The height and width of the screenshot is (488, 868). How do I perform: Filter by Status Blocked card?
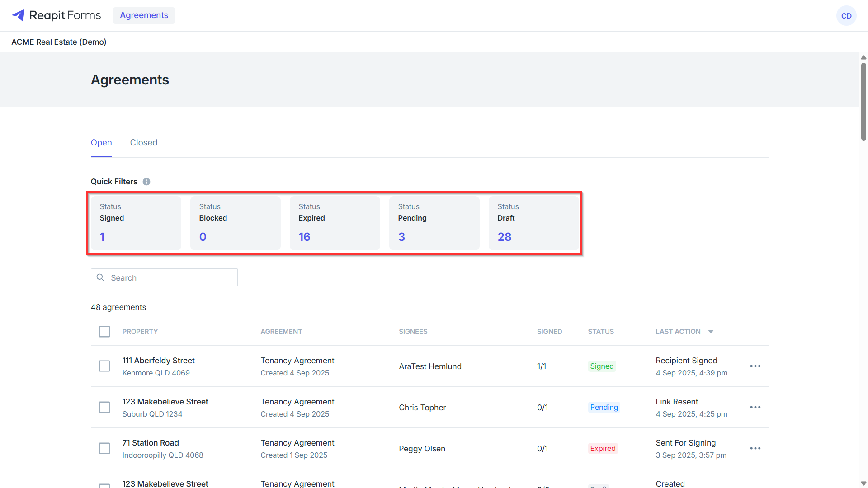tap(236, 223)
